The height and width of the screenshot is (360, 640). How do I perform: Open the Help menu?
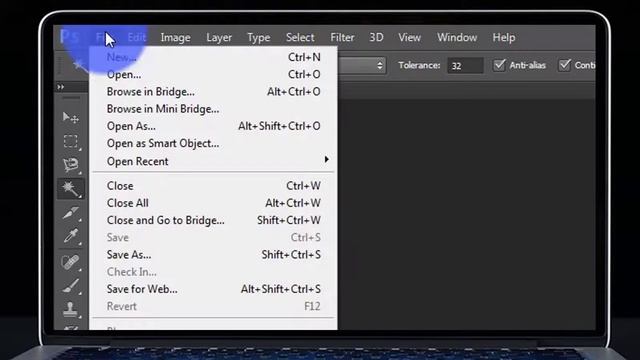tap(504, 38)
